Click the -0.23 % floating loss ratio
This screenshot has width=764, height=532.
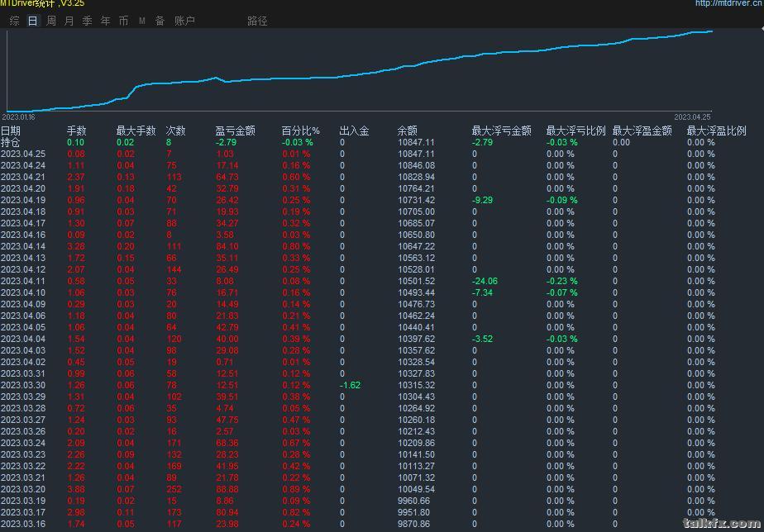[561, 282]
